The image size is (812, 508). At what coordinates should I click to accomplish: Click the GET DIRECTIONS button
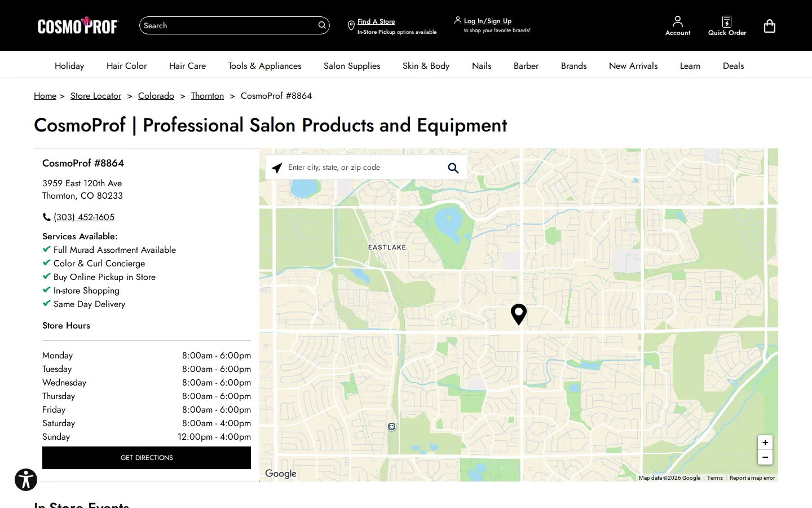pos(147,458)
